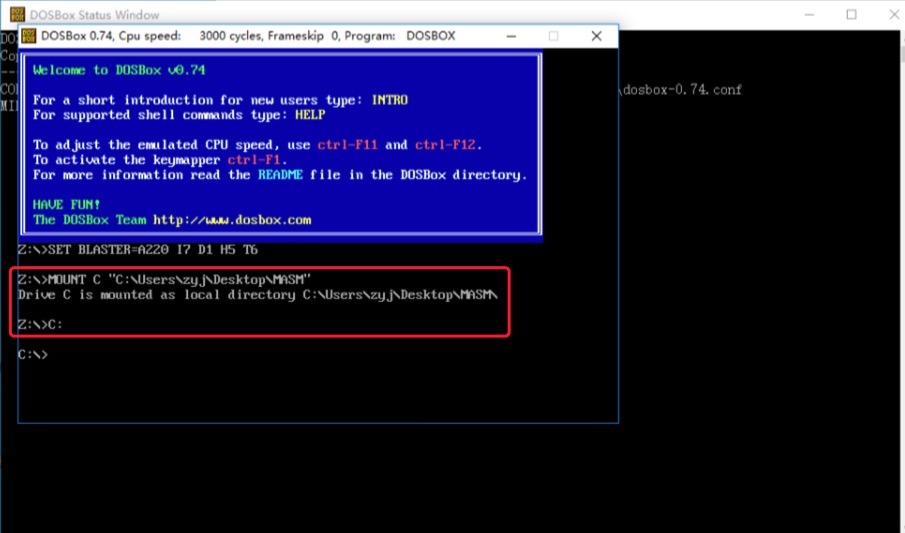The height and width of the screenshot is (533, 905).
Task: Maximize the DOSBox Status Window
Action: point(851,14)
